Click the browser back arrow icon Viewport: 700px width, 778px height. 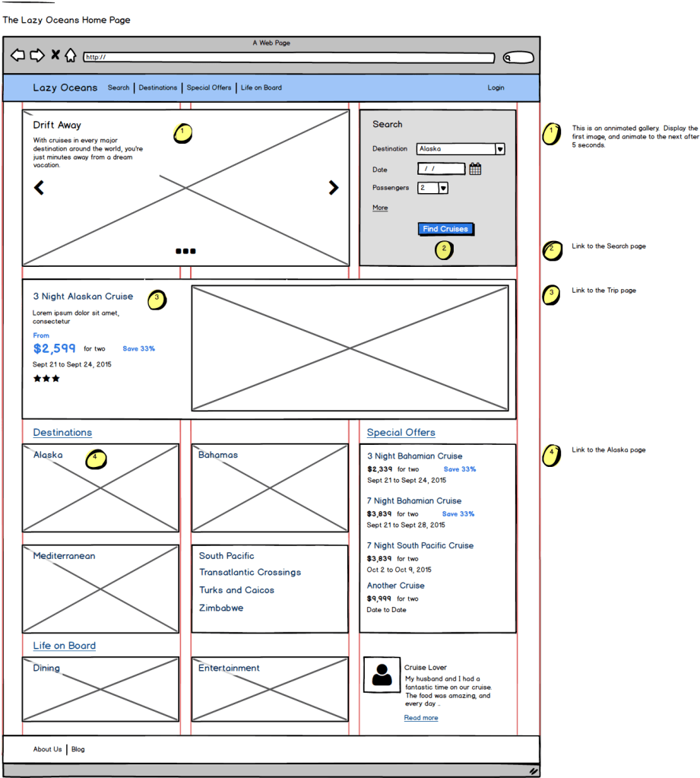tap(17, 56)
